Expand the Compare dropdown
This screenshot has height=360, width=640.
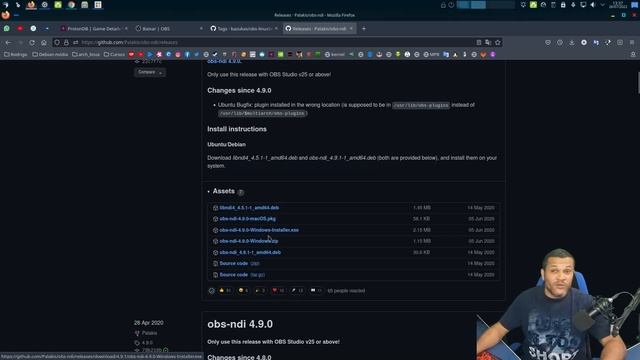pyautogui.click(x=150, y=72)
